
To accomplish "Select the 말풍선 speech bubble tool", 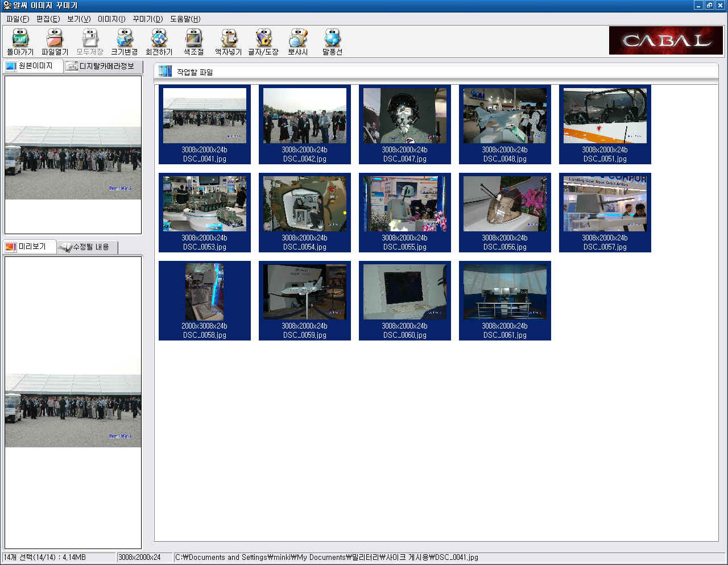I will tap(333, 42).
